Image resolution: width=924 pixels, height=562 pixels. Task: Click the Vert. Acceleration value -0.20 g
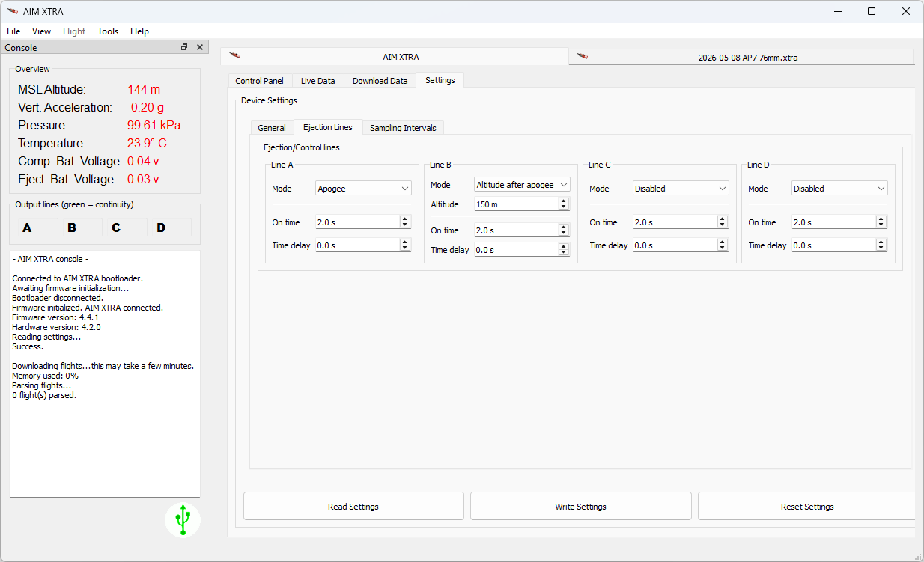coord(145,107)
